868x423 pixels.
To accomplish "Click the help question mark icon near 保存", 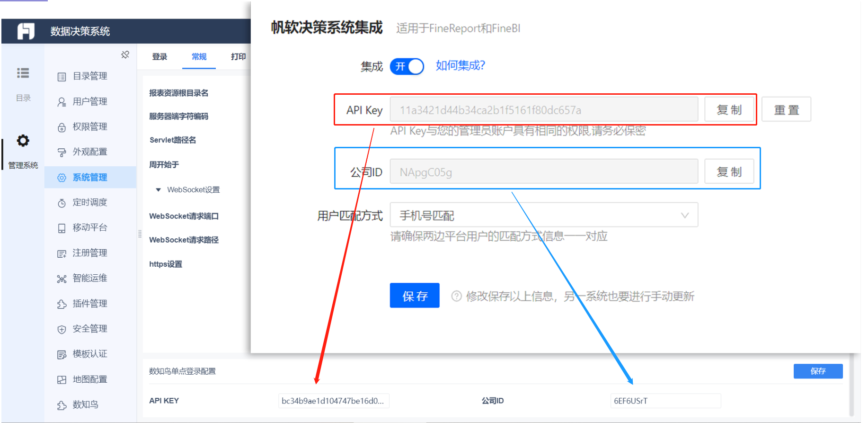I will pyautogui.click(x=456, y=296).
